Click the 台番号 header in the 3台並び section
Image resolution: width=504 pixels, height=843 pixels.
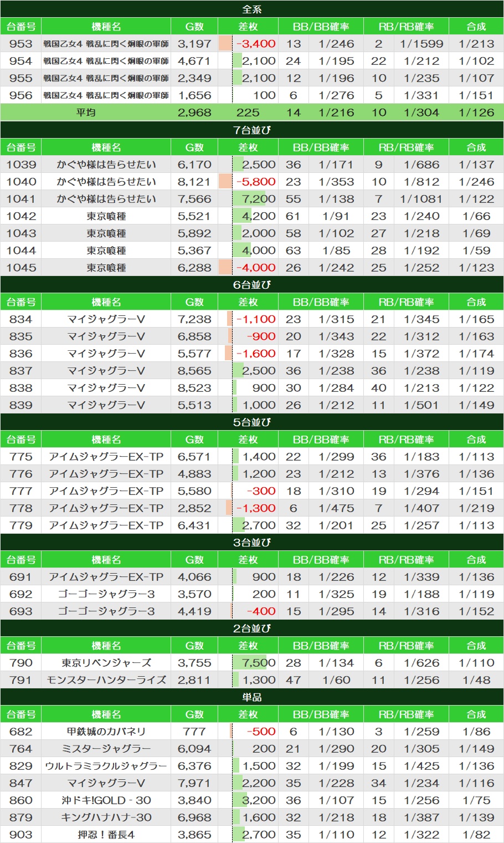click(x=21, y=560)
